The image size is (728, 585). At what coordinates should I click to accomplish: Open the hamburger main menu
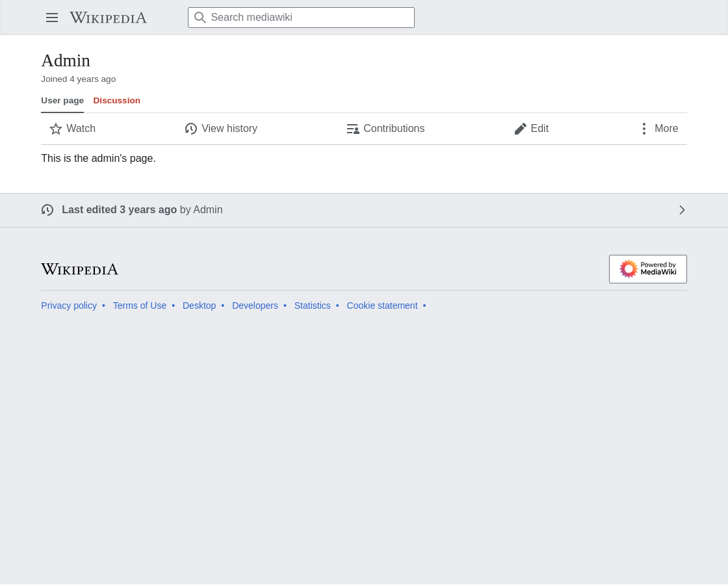[x=52, y=18]
